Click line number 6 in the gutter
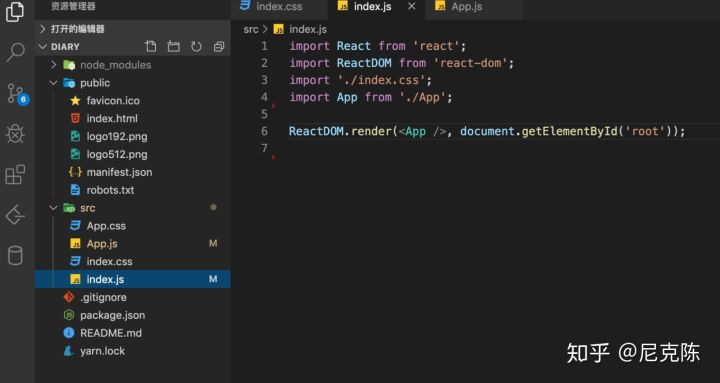720x383 pixels. 264,131
